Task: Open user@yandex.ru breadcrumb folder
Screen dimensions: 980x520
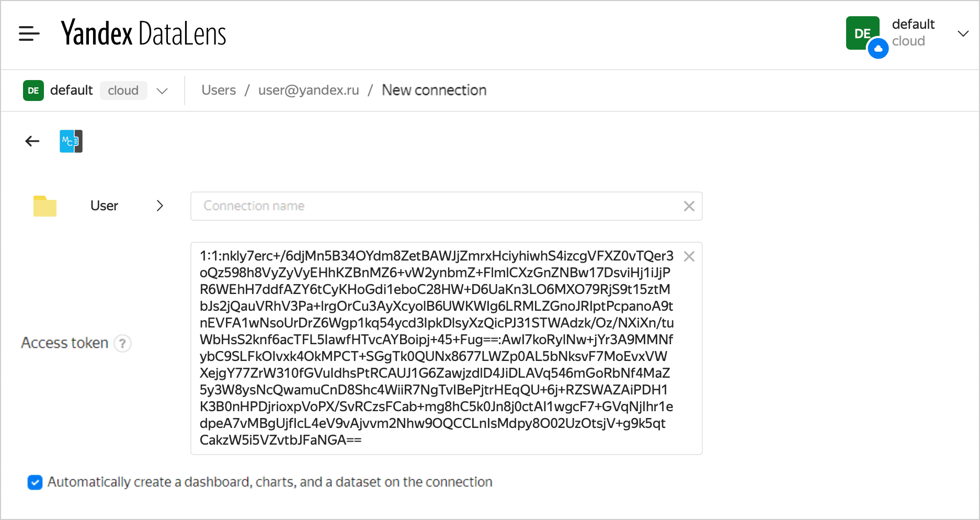Action: click(309, 91)
